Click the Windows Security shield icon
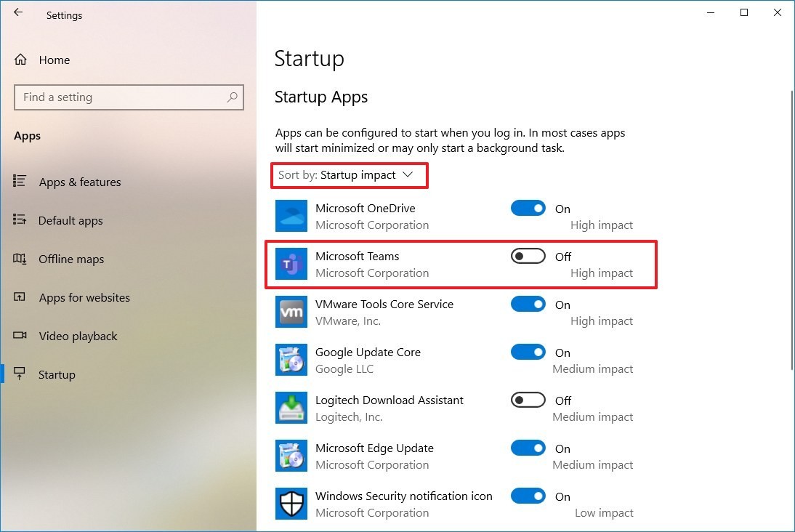This screenshot has width=795, height=532. pyautogui.click(x=291, y=503)
